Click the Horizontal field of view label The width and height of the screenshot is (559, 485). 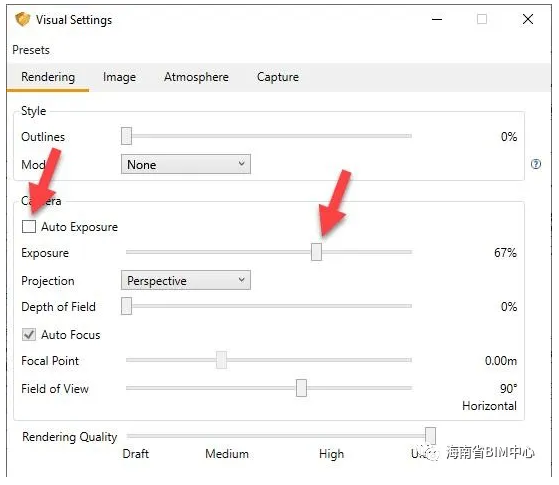[489, 405]
